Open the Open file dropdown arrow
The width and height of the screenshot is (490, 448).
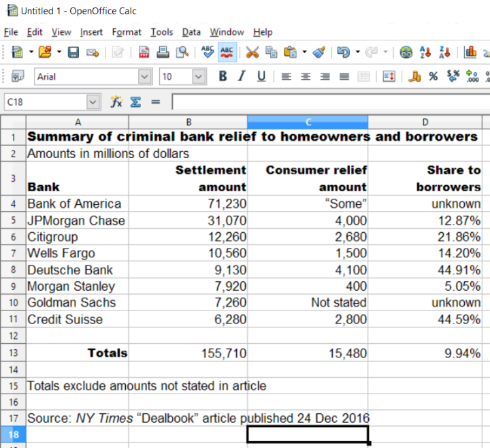tap(59, 52)
